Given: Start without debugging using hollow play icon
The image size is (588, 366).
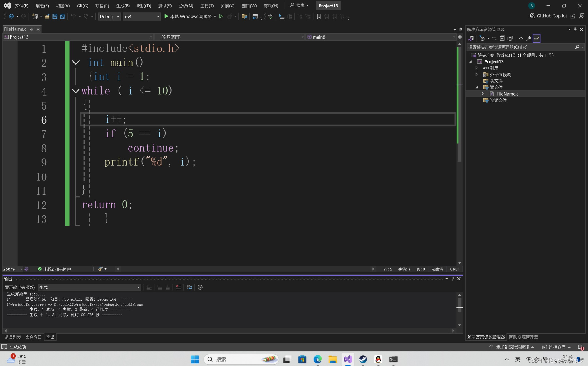Looking at the screenshot, I should click(221, 17).
